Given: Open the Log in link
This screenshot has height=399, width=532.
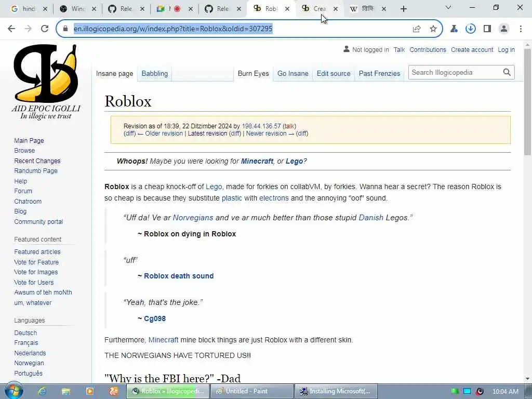Looking at the screenshot, I should 506,50.
